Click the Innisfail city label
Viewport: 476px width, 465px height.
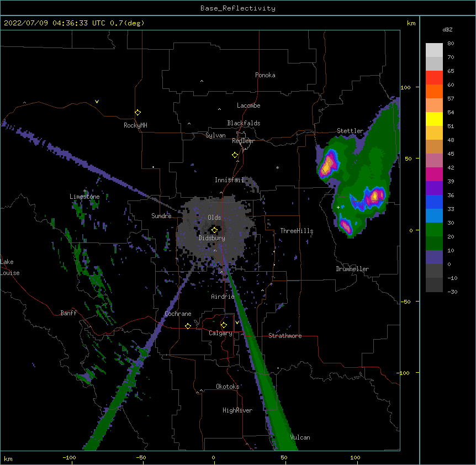pos(229,180)
